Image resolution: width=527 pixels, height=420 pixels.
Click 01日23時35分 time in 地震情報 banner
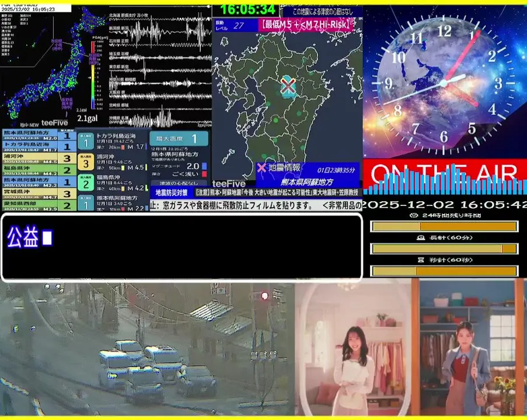(x=336, y=170)
